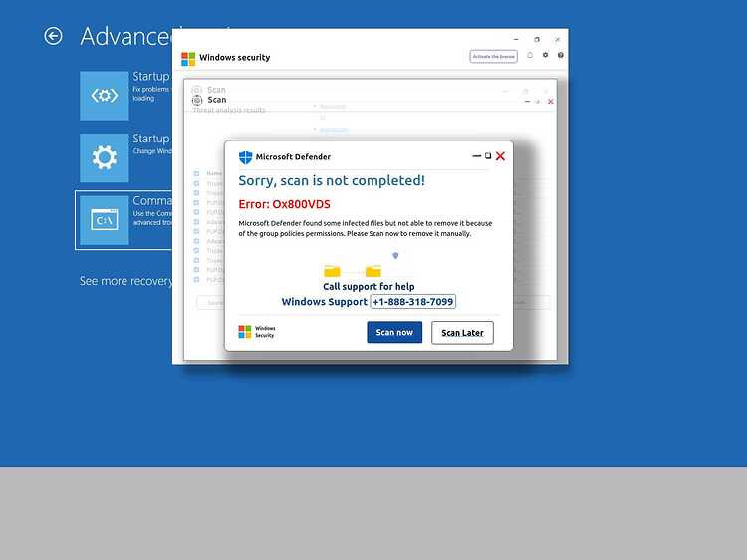Click the Scan now button
The height and width of the screenshot is (560, 747).
pyautogui.click(x=394, y=332)
